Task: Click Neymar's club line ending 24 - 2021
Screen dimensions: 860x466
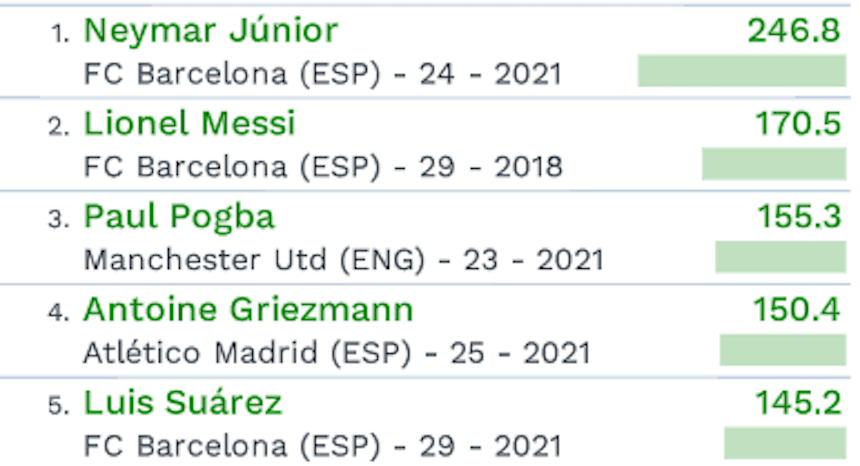Action: point(322,74)
